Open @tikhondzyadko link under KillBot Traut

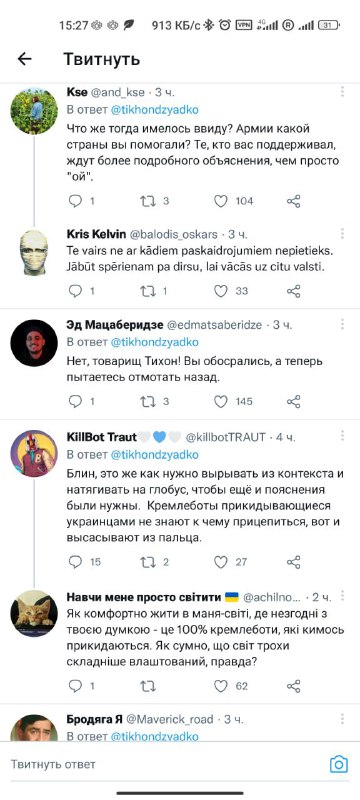tap(155, 454)
